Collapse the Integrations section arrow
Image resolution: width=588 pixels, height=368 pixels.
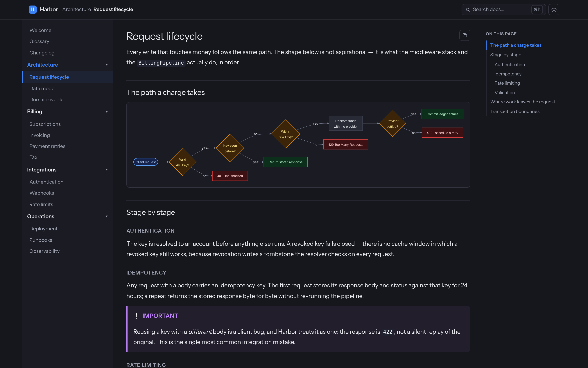(x=107, y=170)
